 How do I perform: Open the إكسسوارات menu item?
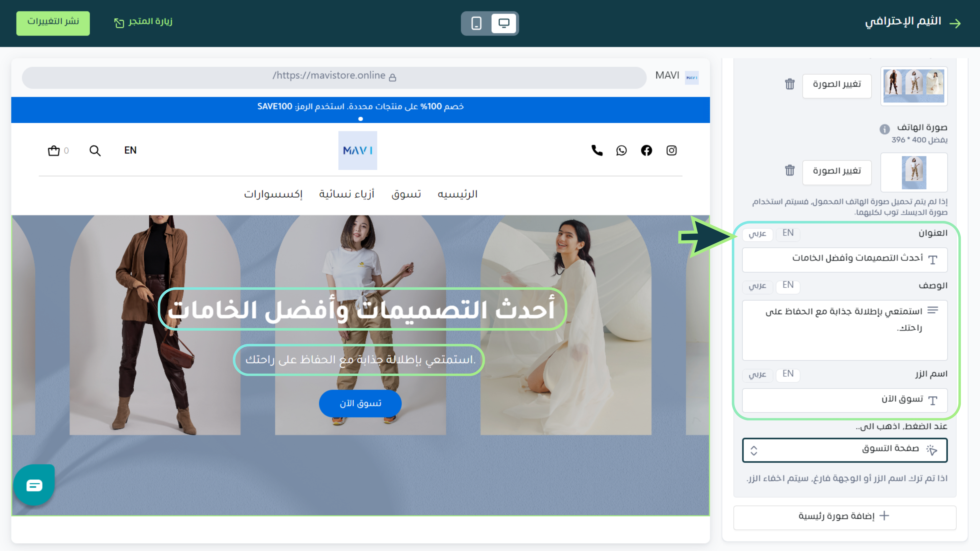click(x=273, y=194)
